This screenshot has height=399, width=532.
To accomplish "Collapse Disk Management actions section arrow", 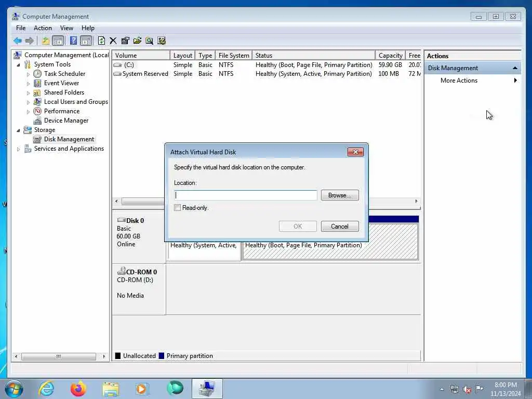I will pos(515,68).
